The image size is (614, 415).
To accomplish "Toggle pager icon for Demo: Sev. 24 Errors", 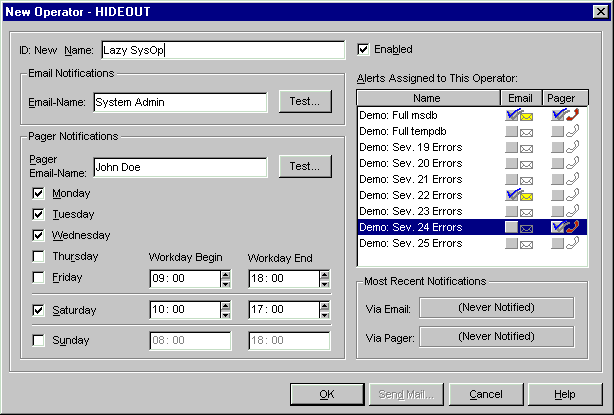I will pos(565,227).
